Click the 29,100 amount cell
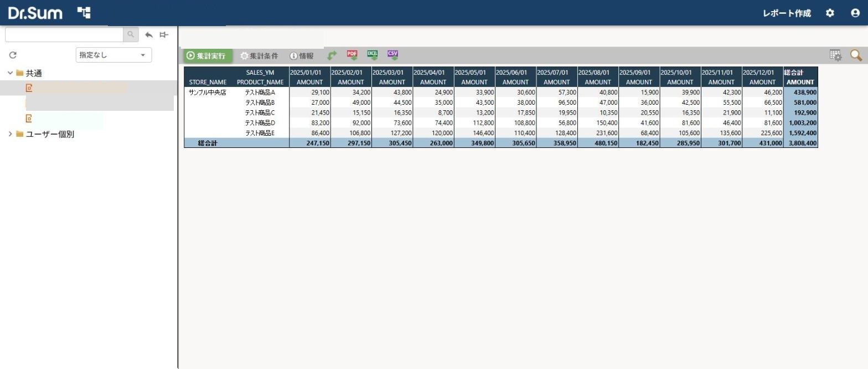The width and height of the screenshot is (868, 369). click(310, 93)
